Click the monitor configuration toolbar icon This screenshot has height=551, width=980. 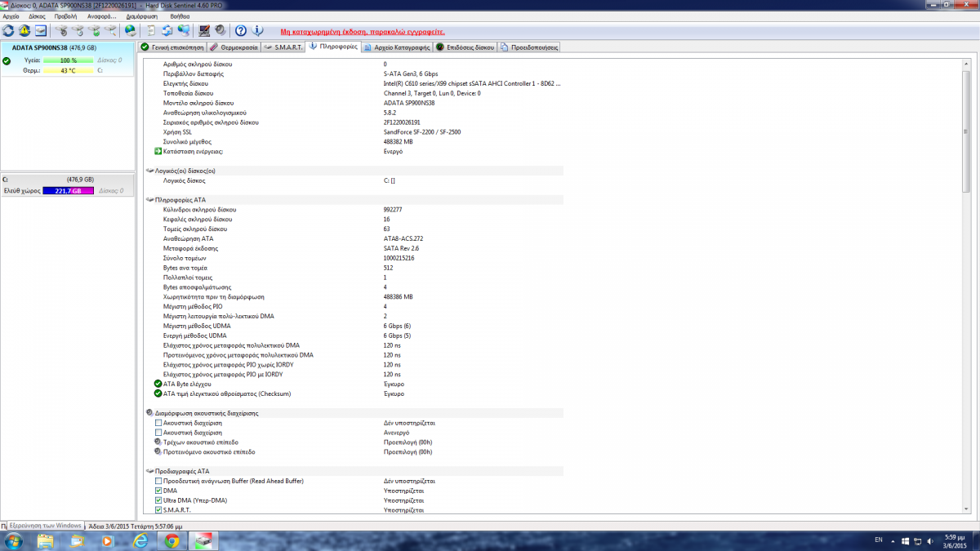click(204, 31)
